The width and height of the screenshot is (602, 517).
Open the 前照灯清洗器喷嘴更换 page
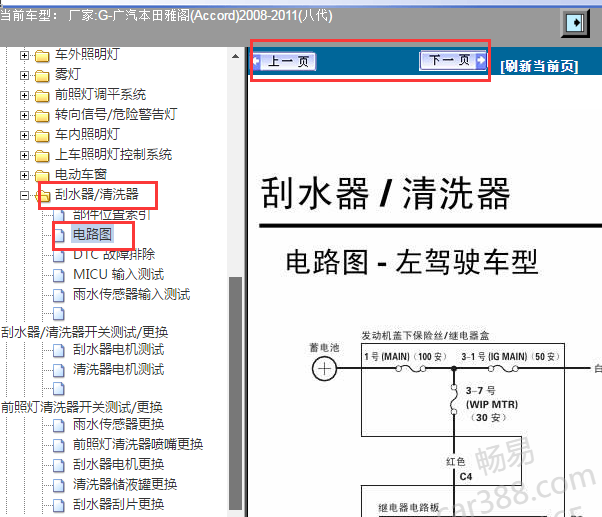(x=138, y=444)
